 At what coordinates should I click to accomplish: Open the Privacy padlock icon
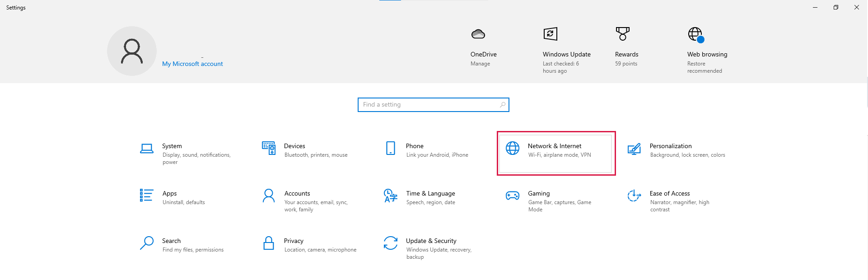(x=269, y=243)
